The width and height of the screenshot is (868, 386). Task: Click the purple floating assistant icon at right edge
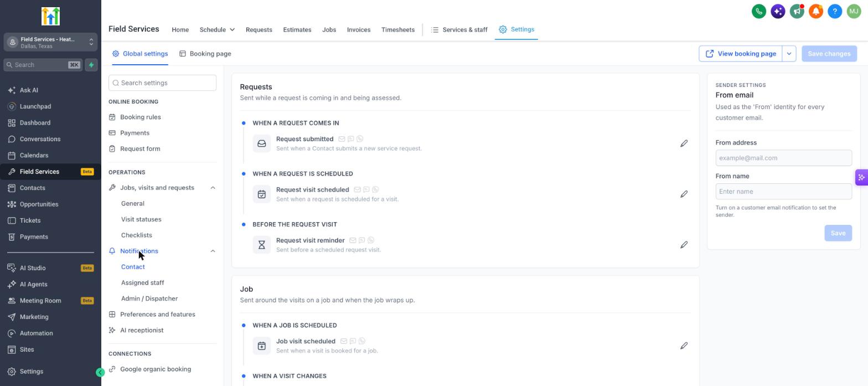point(861,178)
